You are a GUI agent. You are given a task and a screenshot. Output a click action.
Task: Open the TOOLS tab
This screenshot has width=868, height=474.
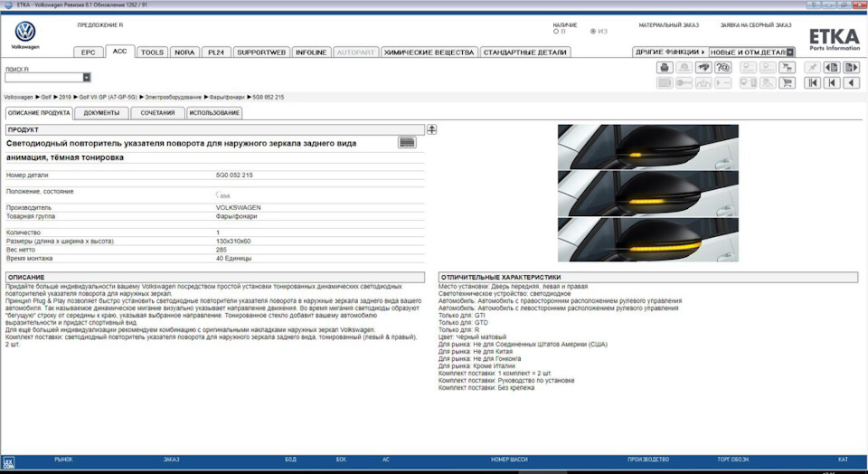click(x=152, y=52)
